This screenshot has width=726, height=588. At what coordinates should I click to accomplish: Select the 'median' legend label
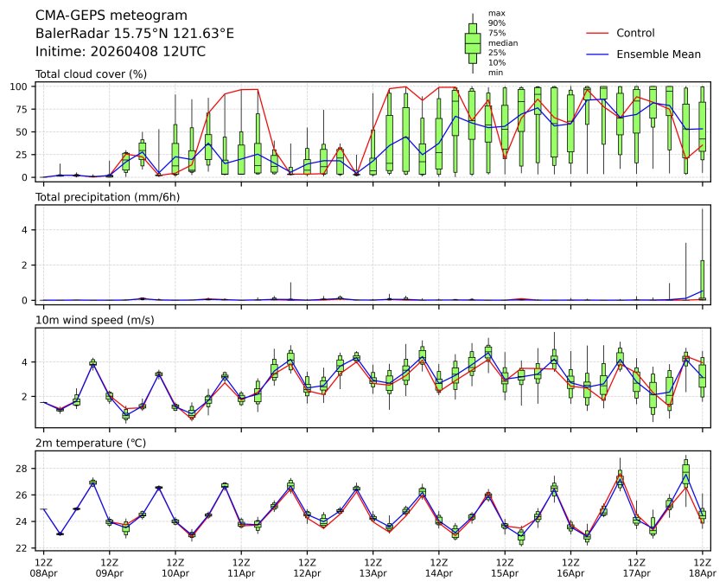[x=503, y=42]
